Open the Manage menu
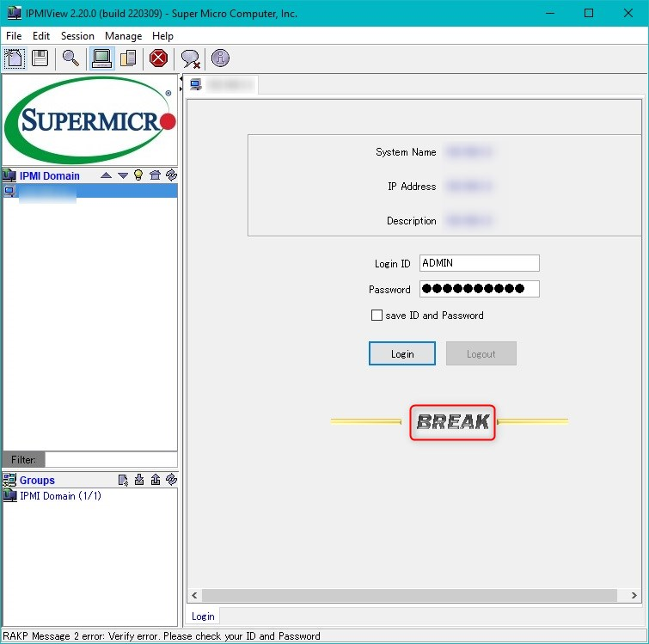The image size is (649, 644). click(x=123, y=36)
